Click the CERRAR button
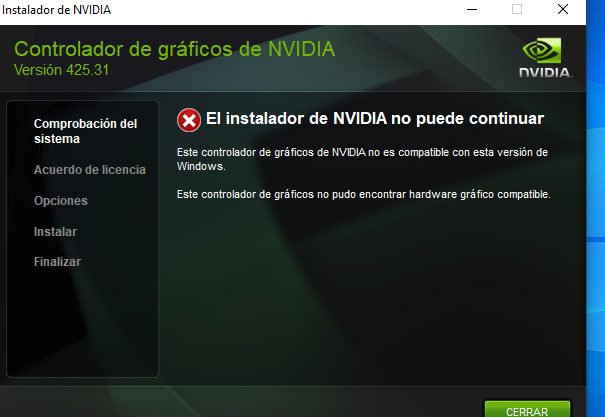This screenshot has height=417, width=605. 527,409
